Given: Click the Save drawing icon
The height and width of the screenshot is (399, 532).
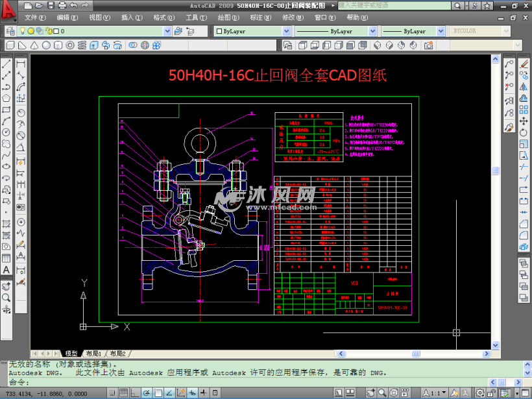Looking at the screenshot, I should pyautogui.click(x=51, y=5).
